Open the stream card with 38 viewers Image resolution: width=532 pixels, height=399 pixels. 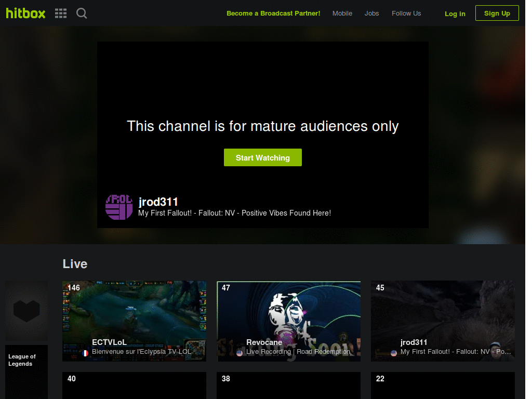click(x=288, y=385)
